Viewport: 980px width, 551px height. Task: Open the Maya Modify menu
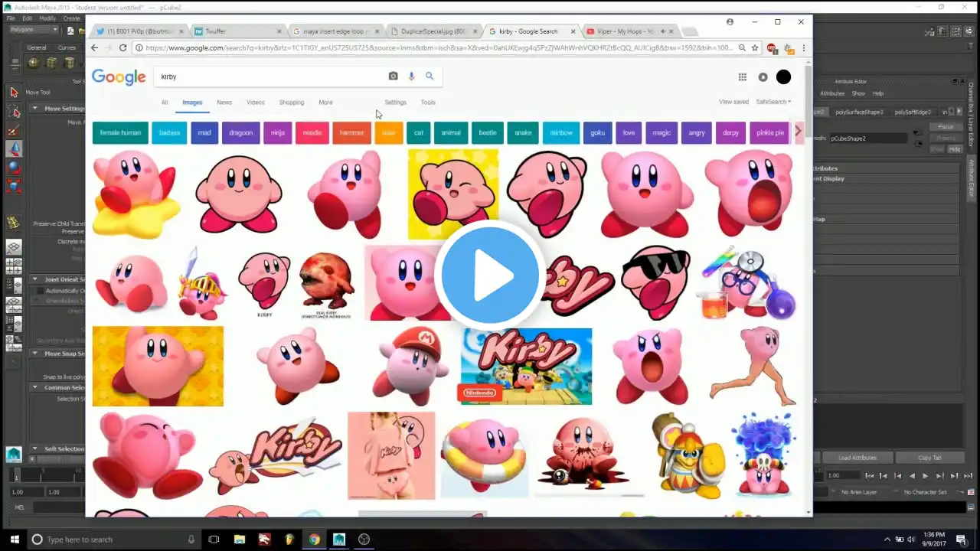tap(47, 18)
